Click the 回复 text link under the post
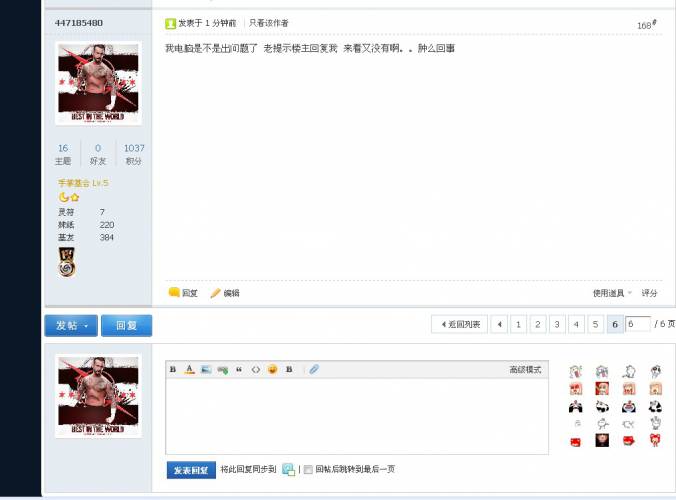 coord(190,293)
